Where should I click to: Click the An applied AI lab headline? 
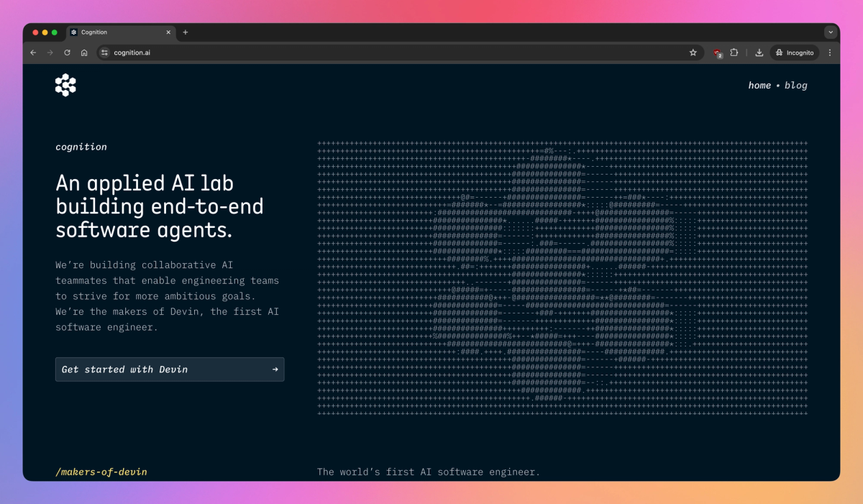pyautogui.click(x=160, y=206)
